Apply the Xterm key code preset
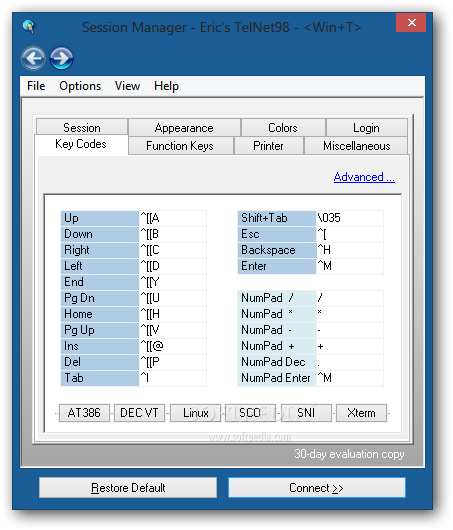This screenshot has height=530, width=453. [x=361, y=413]
